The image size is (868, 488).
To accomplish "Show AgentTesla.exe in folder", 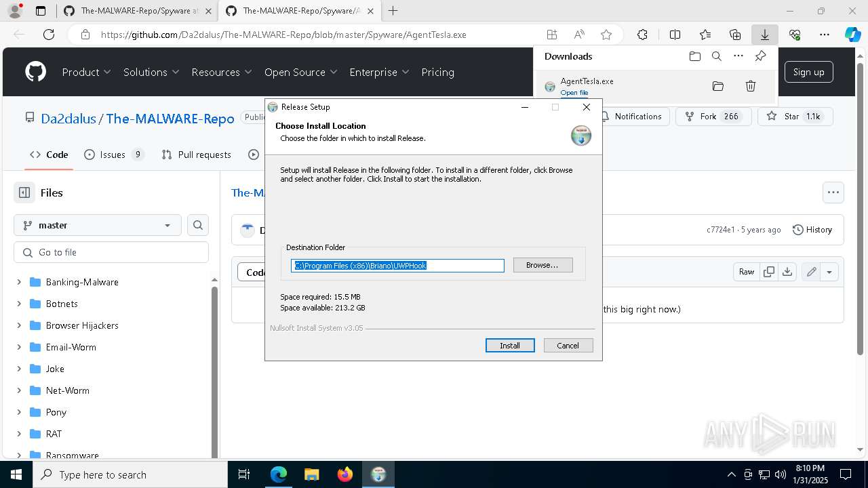I will click(718, 86).
